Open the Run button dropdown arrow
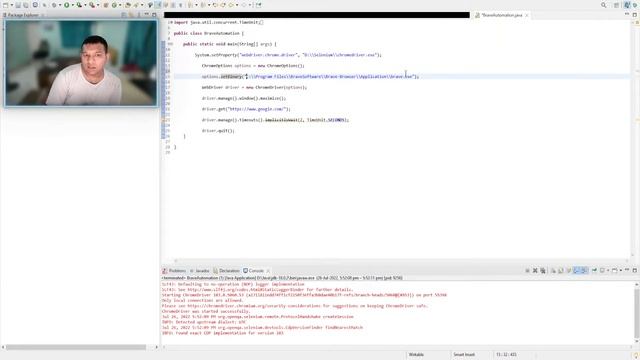Screen dimensions: 640x360 tap(73, 5)
